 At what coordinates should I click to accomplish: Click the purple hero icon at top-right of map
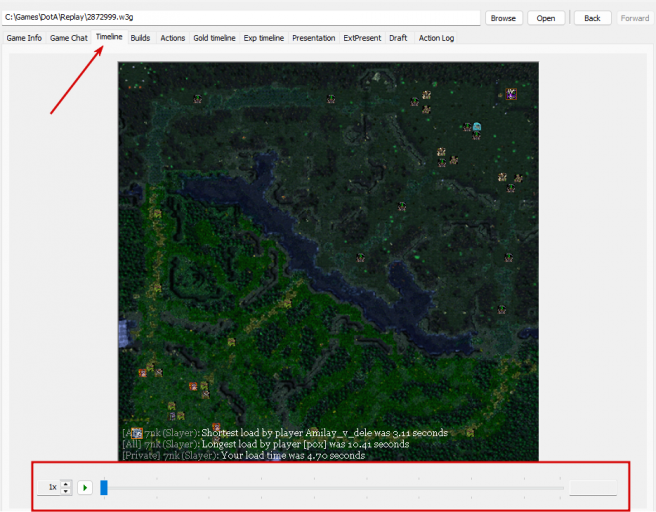[511, 94]
